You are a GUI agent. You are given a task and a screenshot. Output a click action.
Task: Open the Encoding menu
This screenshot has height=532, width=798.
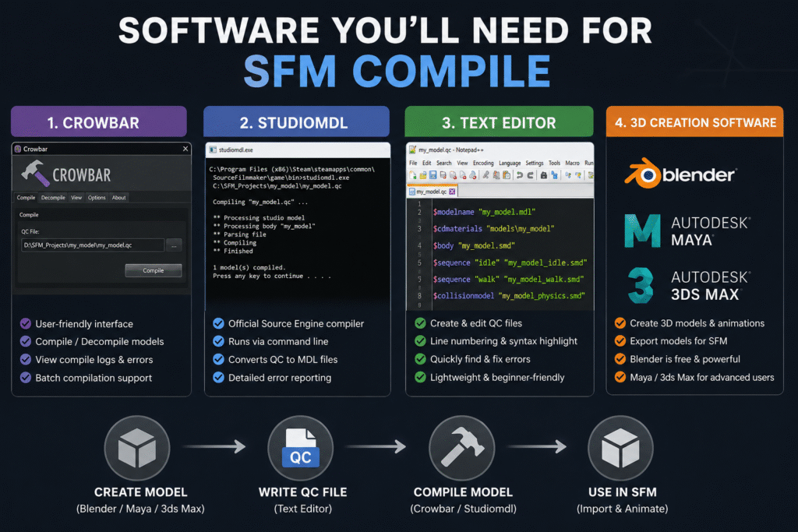point(483,164)
